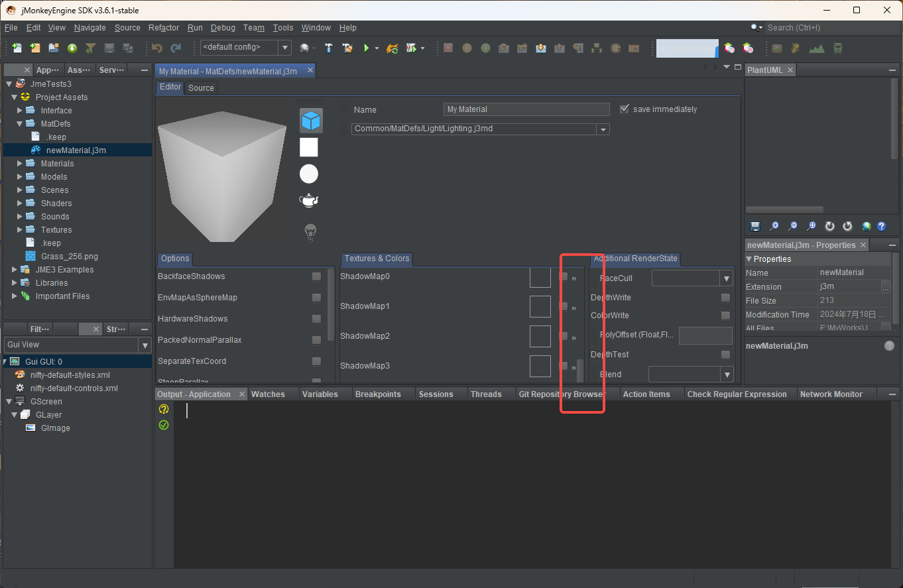The image size is (903, 588).
Task: Open the Network Monitor tab
Action: 831,394
